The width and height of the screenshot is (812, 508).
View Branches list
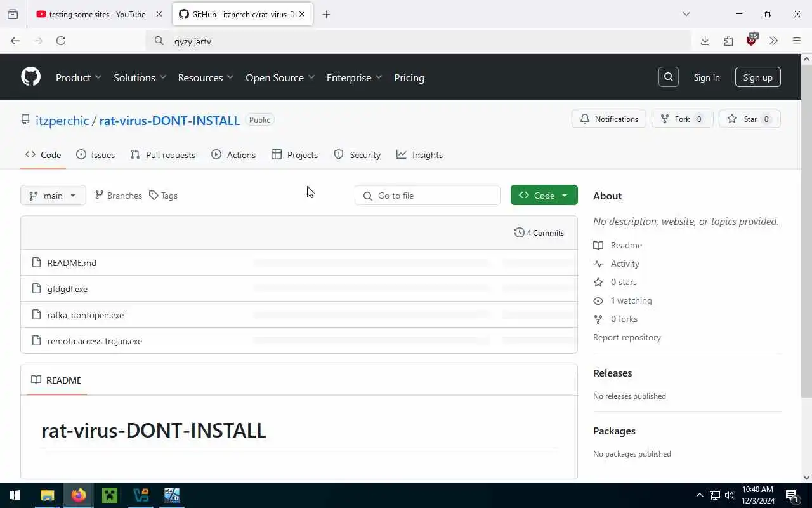(x=119, y=196)
